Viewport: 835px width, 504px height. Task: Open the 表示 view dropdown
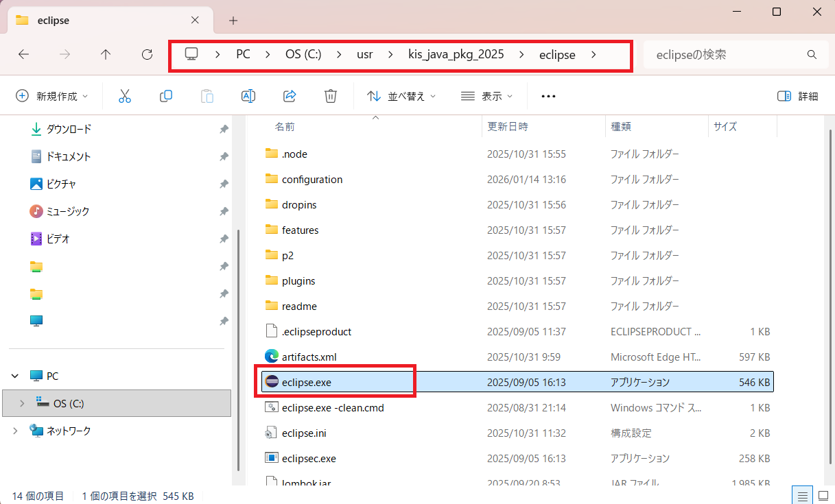click(x=486, y=96)
